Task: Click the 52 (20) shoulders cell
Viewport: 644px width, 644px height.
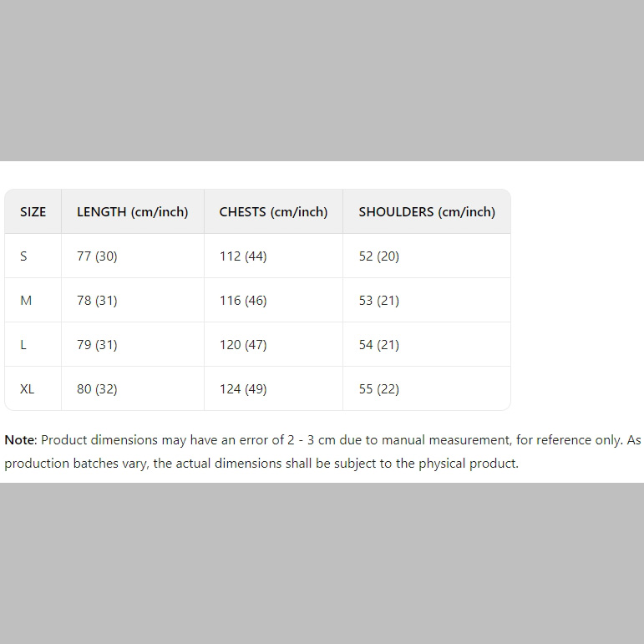Action: click(379, 256)
